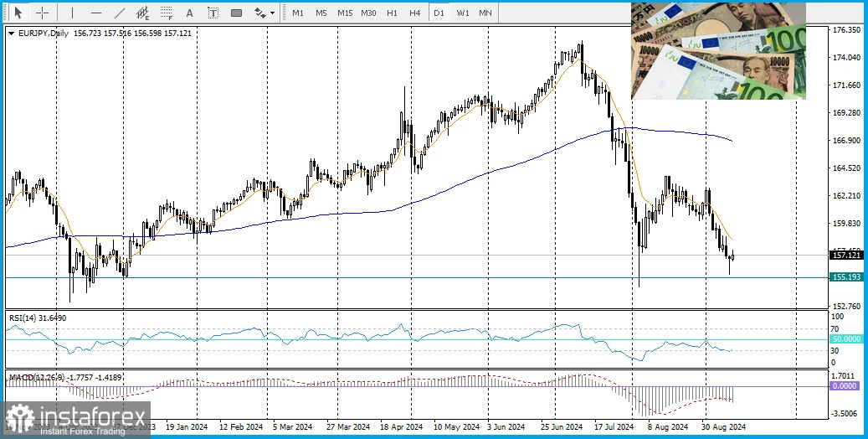Click the EURJPY,Daily symbol title
This screenshot has height=439, width=868.
pyautogui.click(x=44, y=34)
